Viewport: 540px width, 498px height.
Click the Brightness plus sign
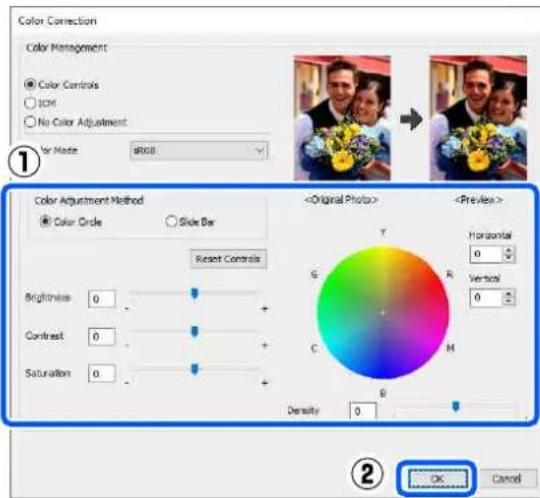coord(264,309)
